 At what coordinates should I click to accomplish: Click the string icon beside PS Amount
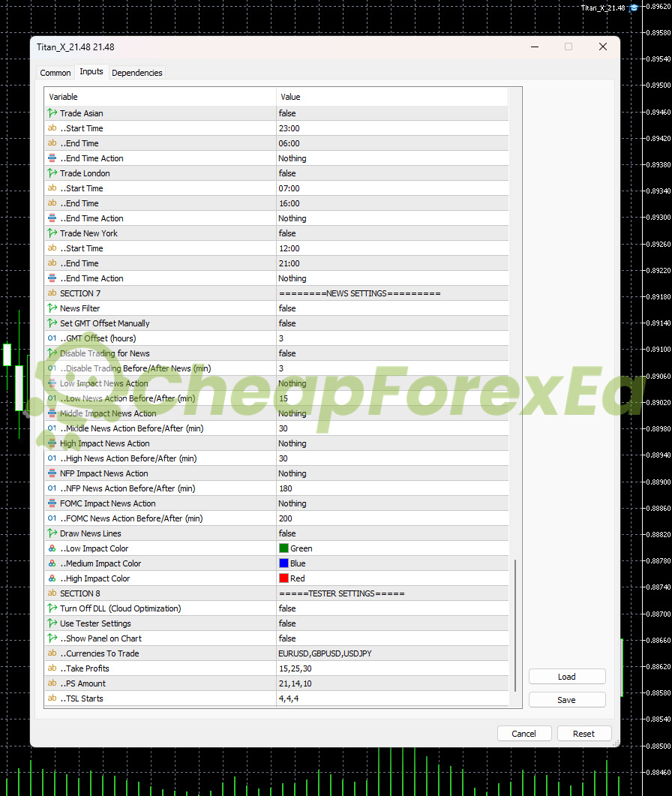click(x=52, y=683)
